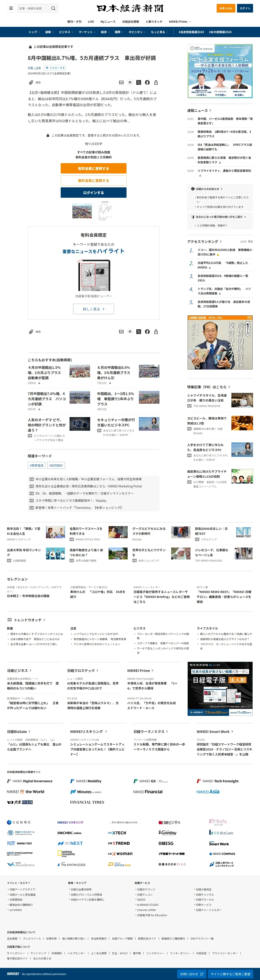The height and width of the screenshot is (980, 260).
Task: Save article via top paperclip icon
Action: (x=31, y=82)
